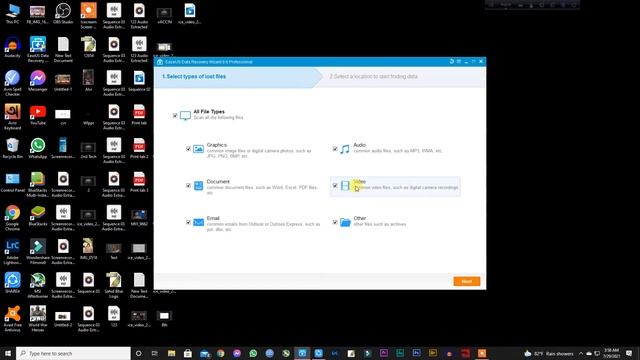
Task: Select step 1 Select types of lost files
Action: click(x=194, y=76)
